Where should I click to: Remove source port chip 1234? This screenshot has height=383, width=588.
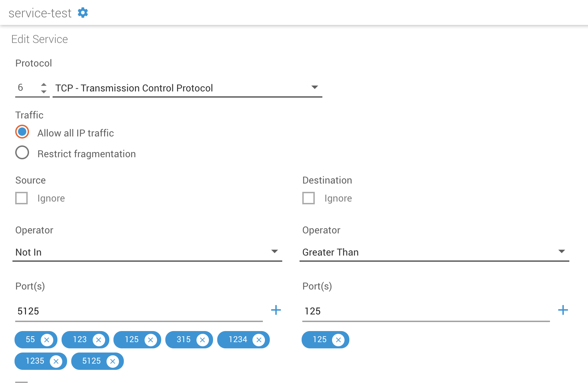259,340
